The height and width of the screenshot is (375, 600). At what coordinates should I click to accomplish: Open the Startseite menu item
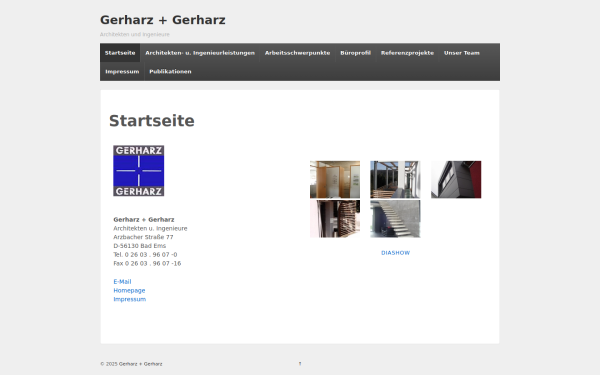(120, 53)
